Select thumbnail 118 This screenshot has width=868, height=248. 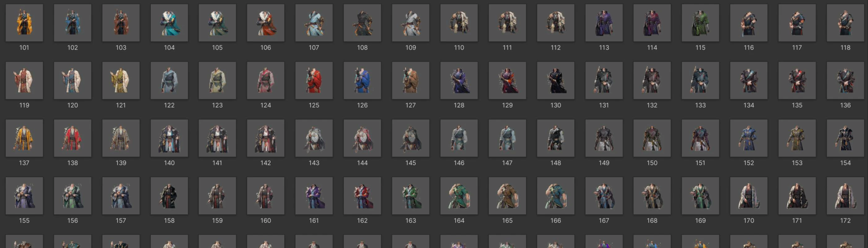click(845, 23)
